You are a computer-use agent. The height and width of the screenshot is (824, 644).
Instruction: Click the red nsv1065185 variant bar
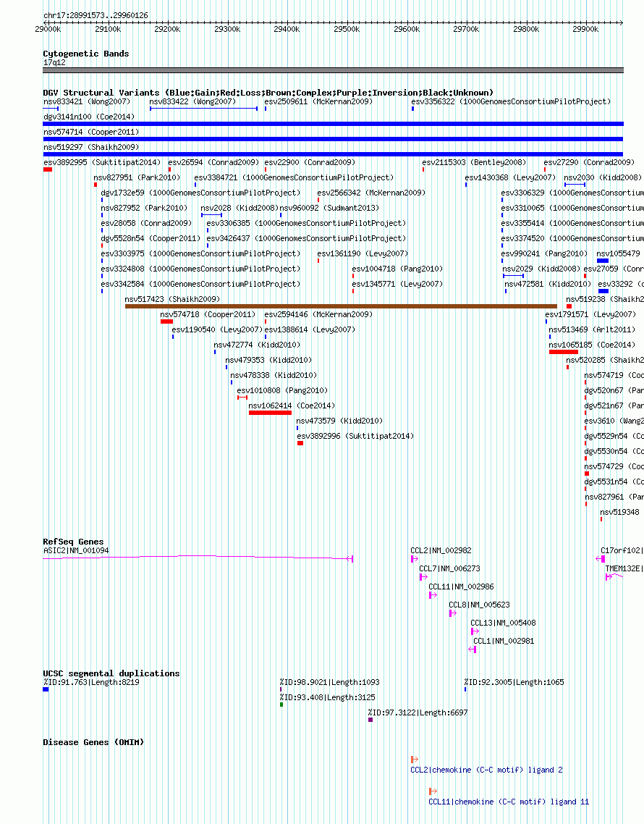(x=564, y=352)
